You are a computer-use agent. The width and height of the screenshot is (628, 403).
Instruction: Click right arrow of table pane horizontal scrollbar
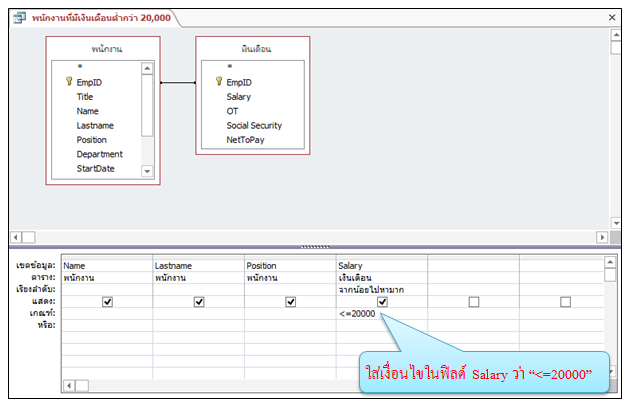(602, 237)
